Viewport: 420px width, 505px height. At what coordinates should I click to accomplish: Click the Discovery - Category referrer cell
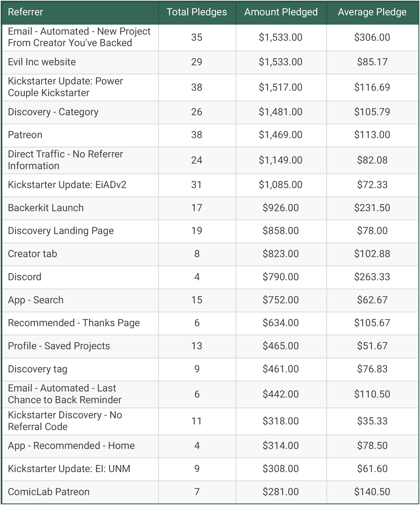pos(53,112)
